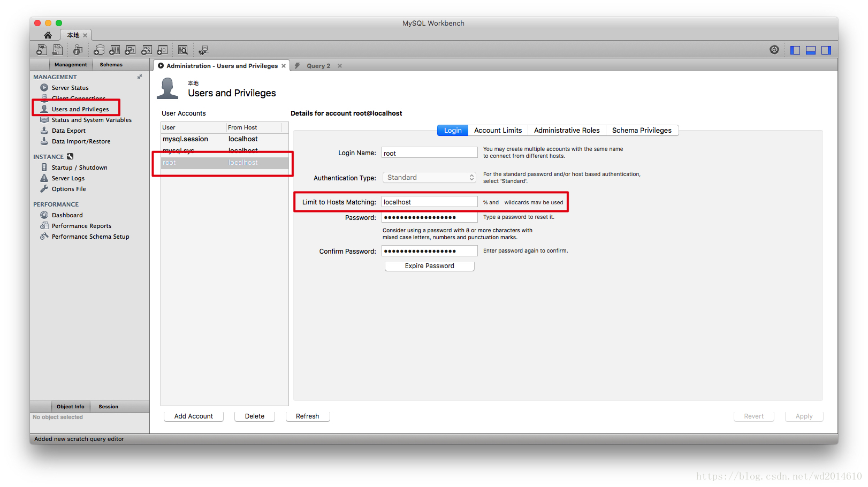This screenshot has height=487, width=868.
Task: Collapse the sidebar using the Management arrows icon
Action: 140,77
